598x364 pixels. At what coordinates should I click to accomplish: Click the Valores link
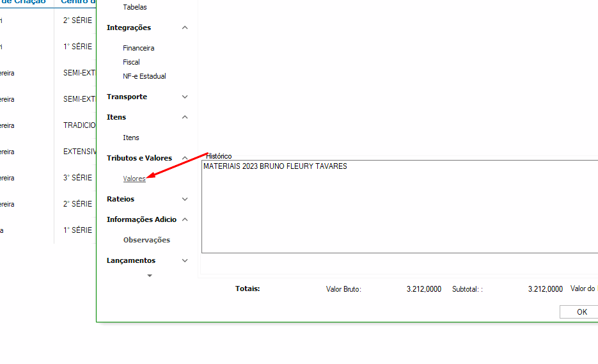tap(134, 178)
